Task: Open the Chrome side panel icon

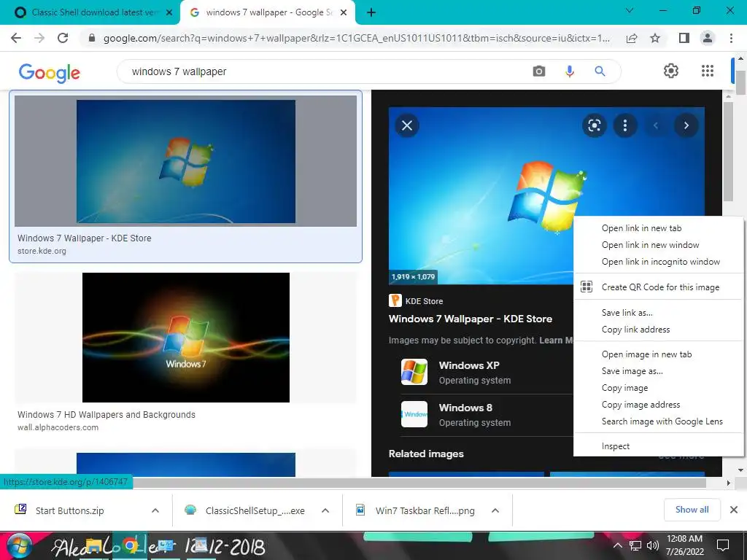Action: tap(684, 38)
